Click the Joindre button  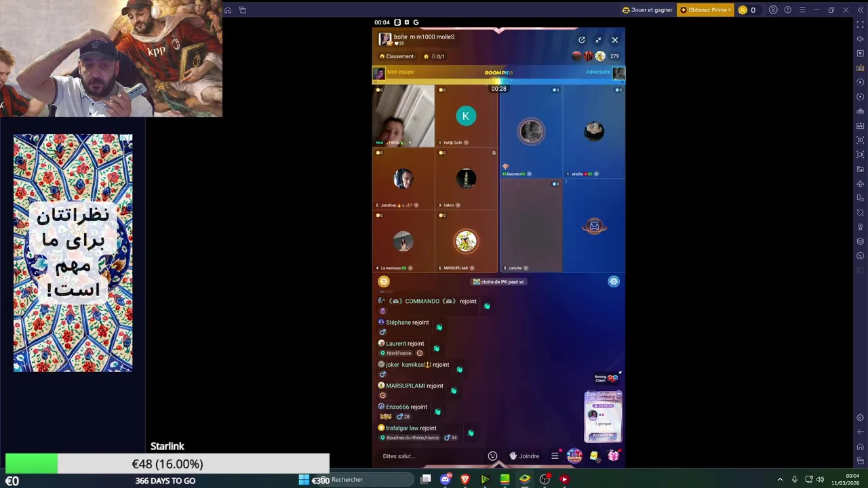[x=524, y=456]
